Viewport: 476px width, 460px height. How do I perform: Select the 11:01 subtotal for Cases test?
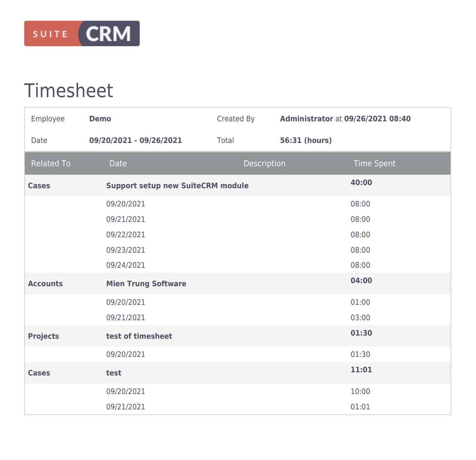[361, 370]
